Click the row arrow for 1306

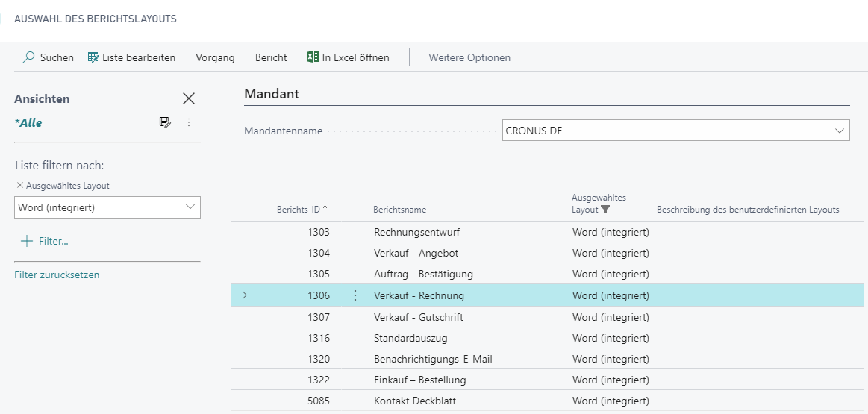[x=242, y=295]
